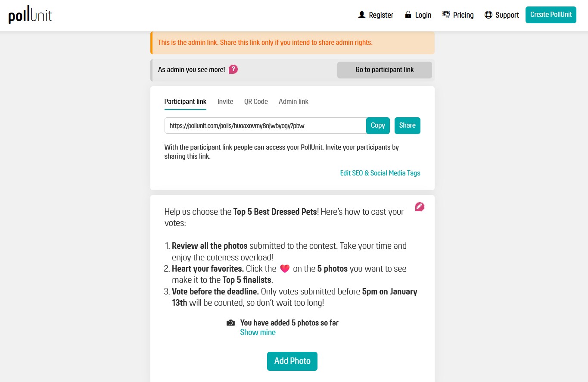
Task: Click the Register person icon
Action: coord(362,15)
